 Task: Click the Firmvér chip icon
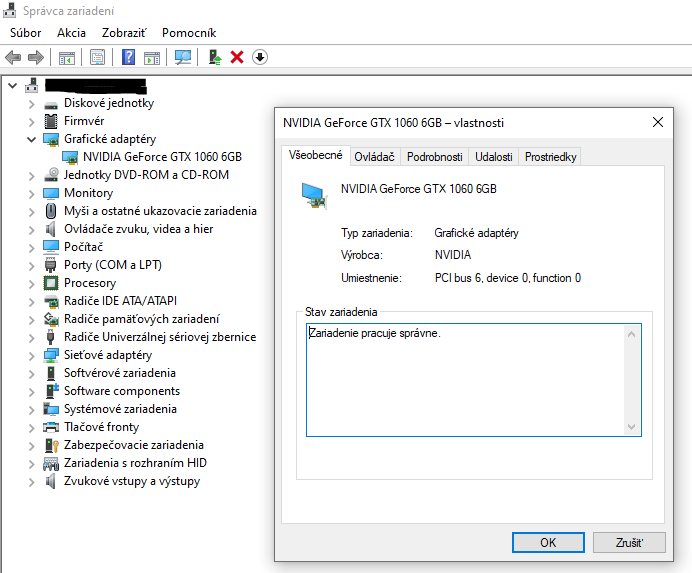(51, 121)
